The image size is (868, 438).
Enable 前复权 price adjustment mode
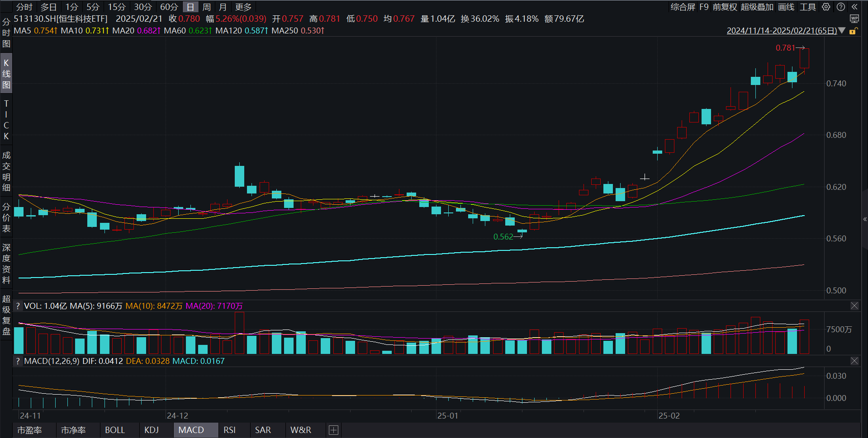coord(725,7)
